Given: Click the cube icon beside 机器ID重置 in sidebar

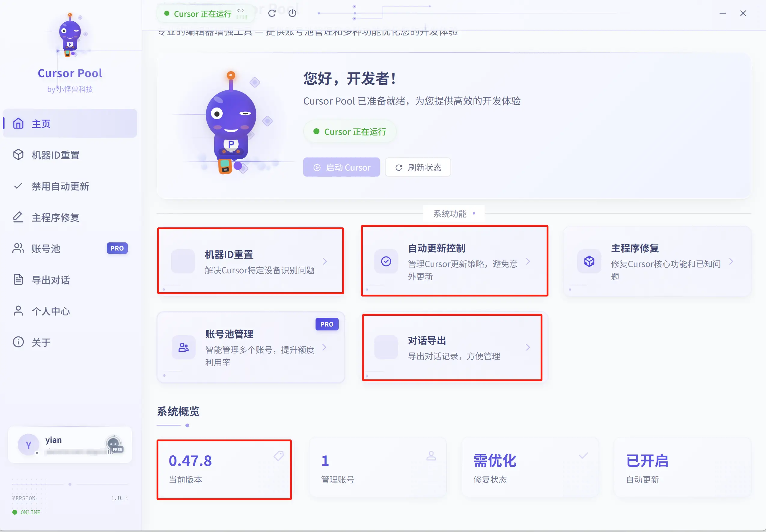Looking at the screenshot, I should (18, 155).
